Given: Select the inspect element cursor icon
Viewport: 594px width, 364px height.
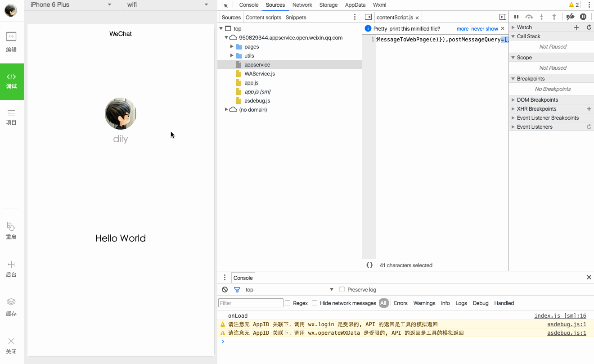Looking at the screenshot, I should click(x=224, y=4).
